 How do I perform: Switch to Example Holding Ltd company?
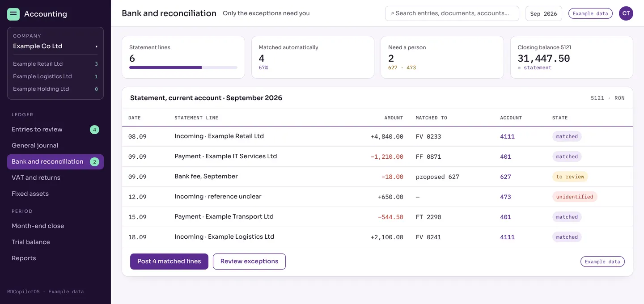pos(55,89)
